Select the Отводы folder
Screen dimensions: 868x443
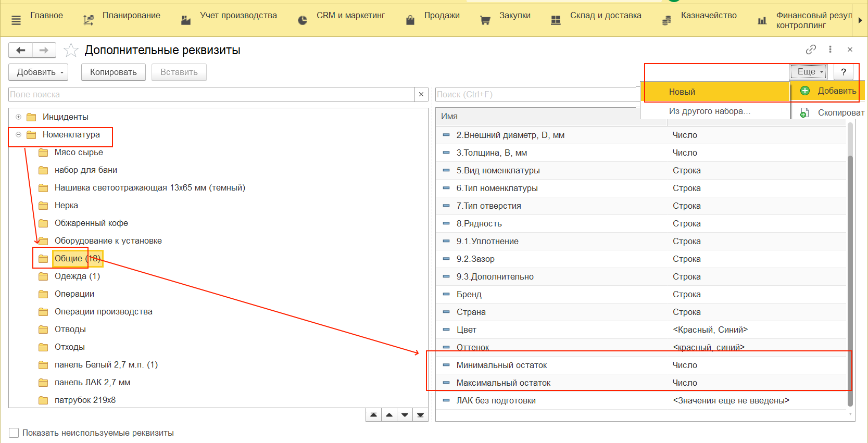[x=70, y=330]
